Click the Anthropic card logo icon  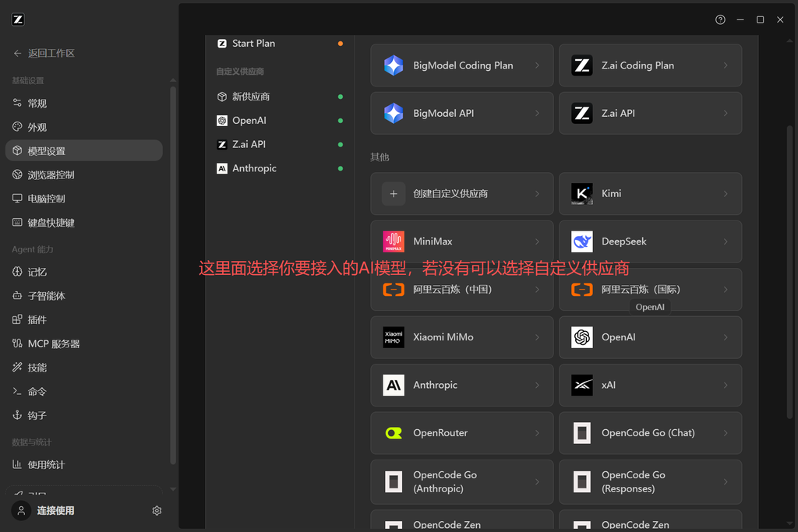coord(394,385)
